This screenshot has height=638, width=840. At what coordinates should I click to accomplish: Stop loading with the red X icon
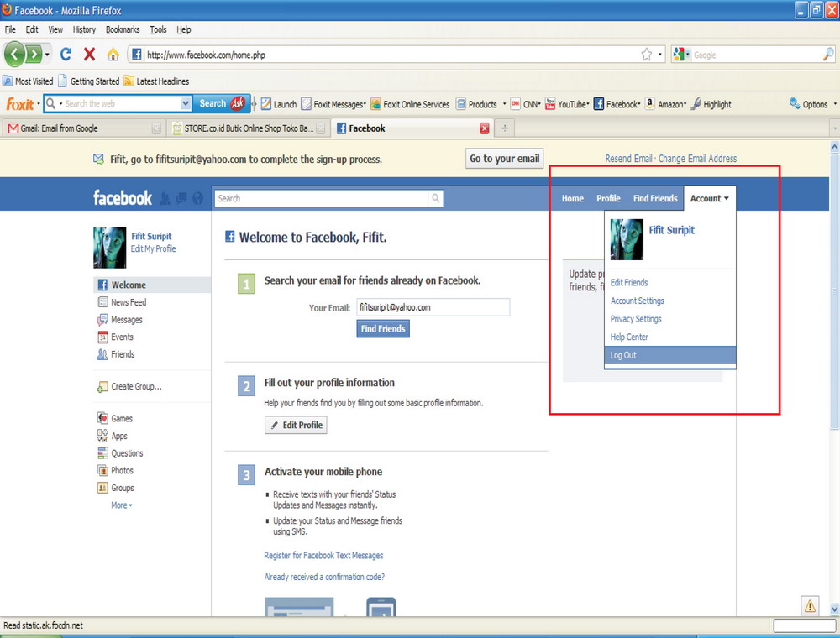[x=90, y=54]
